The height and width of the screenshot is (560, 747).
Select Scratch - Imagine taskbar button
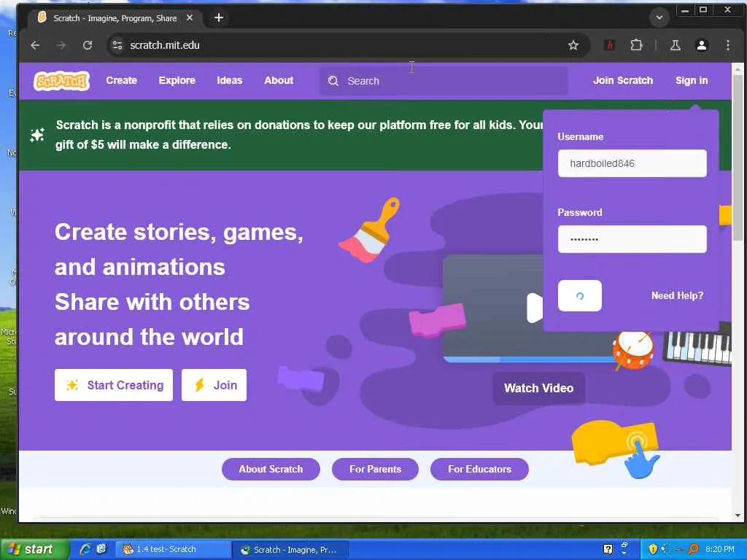click(x=290, y=550)
